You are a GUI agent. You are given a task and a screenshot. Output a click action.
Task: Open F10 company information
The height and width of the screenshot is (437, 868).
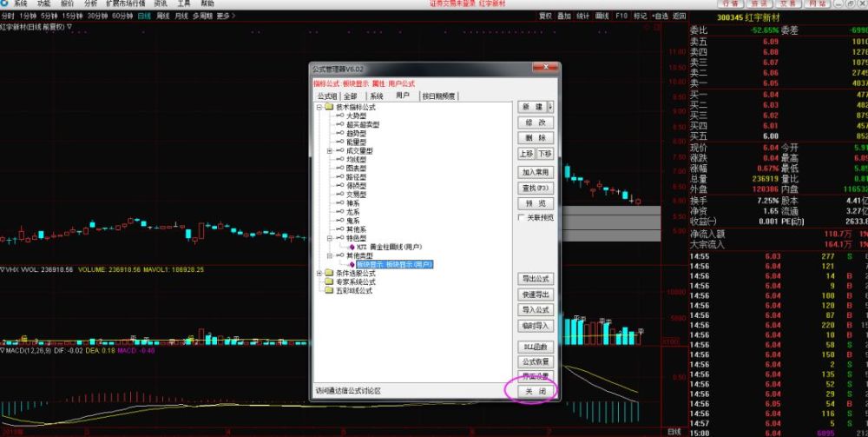[x=621, y=16]
